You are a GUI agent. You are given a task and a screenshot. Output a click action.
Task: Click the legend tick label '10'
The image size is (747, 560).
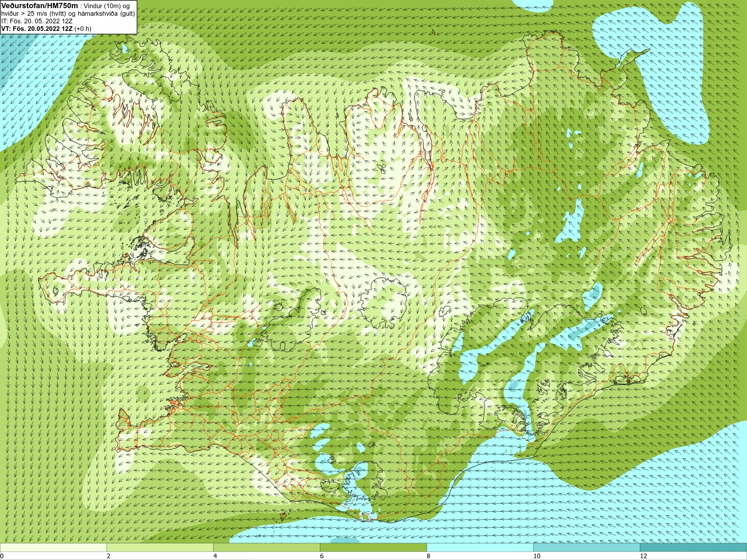coord(536,556)
